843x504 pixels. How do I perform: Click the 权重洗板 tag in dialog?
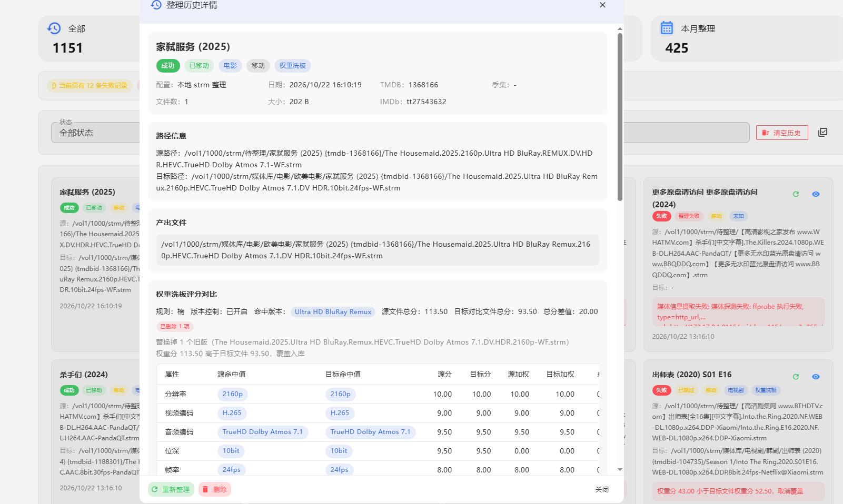pos(293,66)
